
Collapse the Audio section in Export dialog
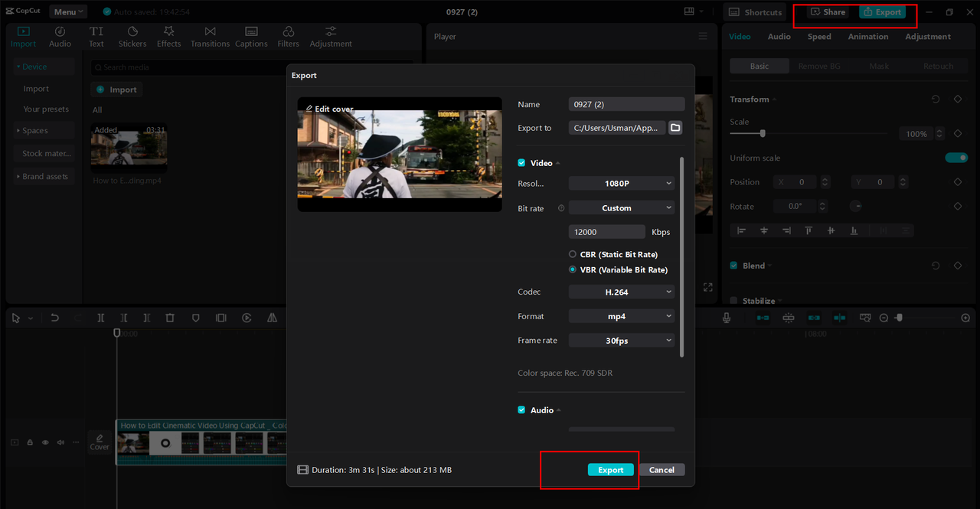point(559,410)
